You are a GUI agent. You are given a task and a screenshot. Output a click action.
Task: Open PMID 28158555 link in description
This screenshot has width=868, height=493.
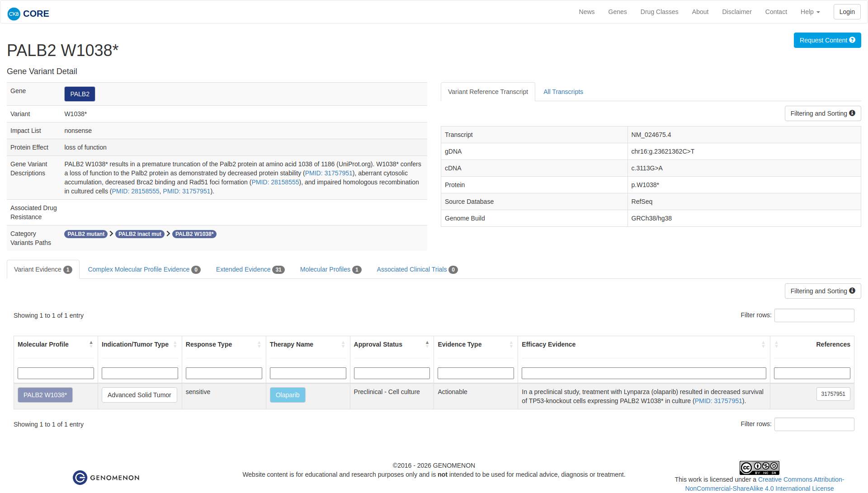point(275,182)
